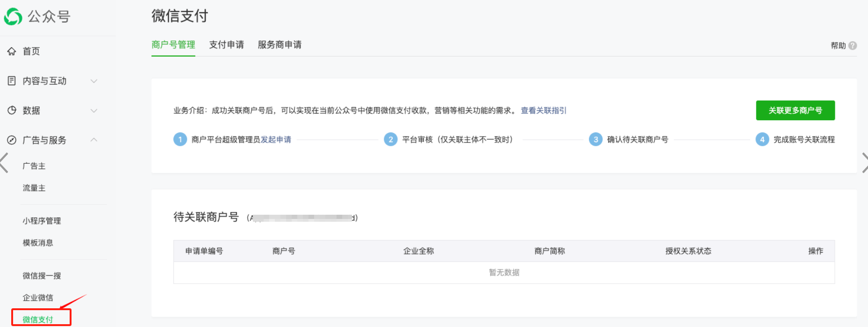Open the 发起申请 link in step 1

click(276, 139)
